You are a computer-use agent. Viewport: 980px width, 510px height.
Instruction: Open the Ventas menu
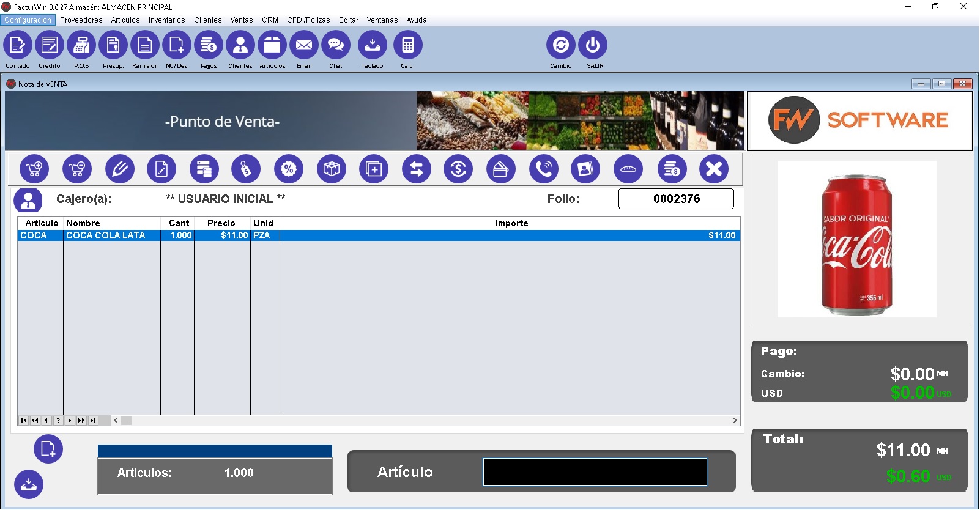[242, 20]
